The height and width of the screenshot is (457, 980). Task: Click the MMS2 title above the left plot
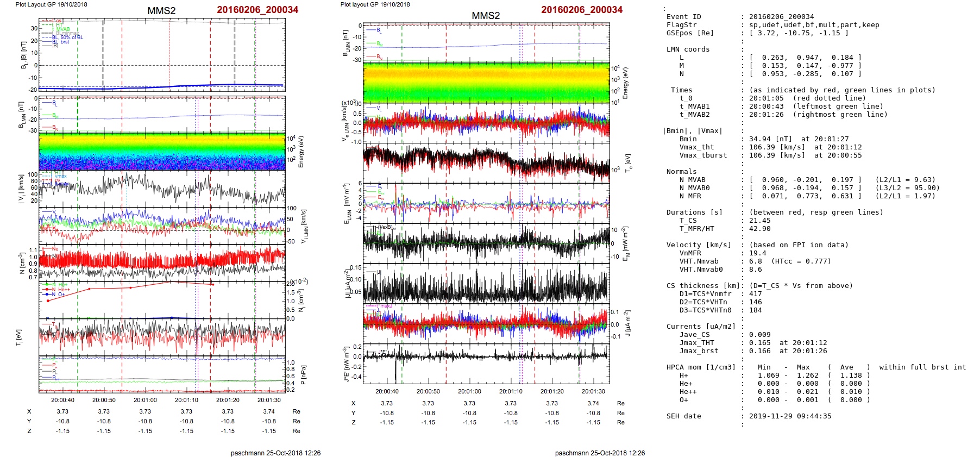[161, 11]
